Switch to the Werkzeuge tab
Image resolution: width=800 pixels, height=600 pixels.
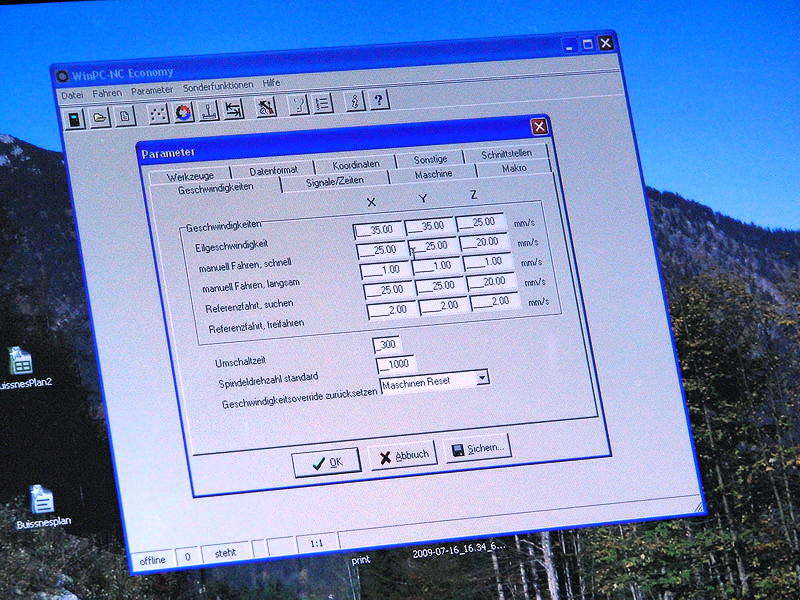click(190, 177)
